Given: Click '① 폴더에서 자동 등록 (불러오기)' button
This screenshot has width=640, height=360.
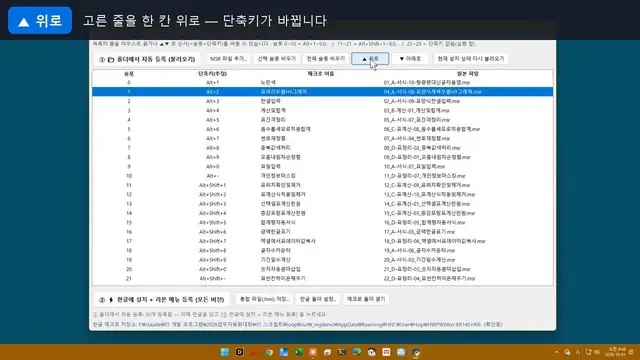Looking at the screenshot, I should click(148, 59).
